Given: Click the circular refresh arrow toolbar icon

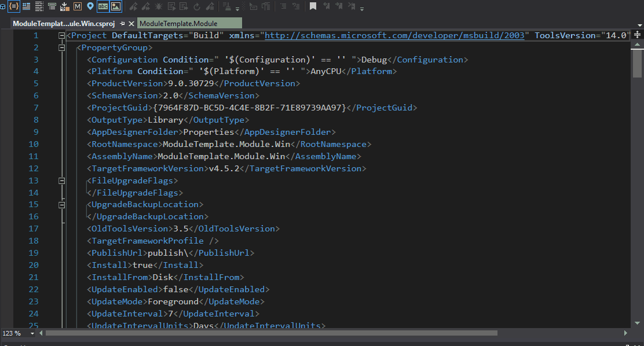Looking at the screenshot, I should 197,6.
